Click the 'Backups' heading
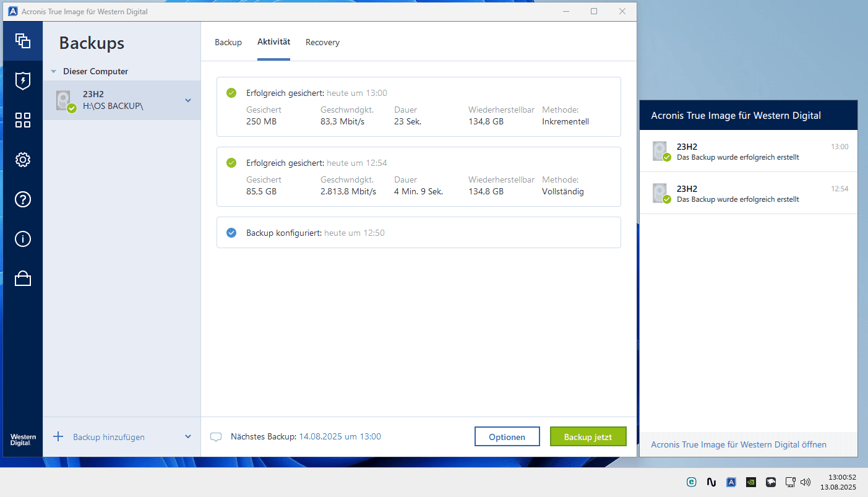The width and height of the screenshot is (868, 497). point(92,43)
